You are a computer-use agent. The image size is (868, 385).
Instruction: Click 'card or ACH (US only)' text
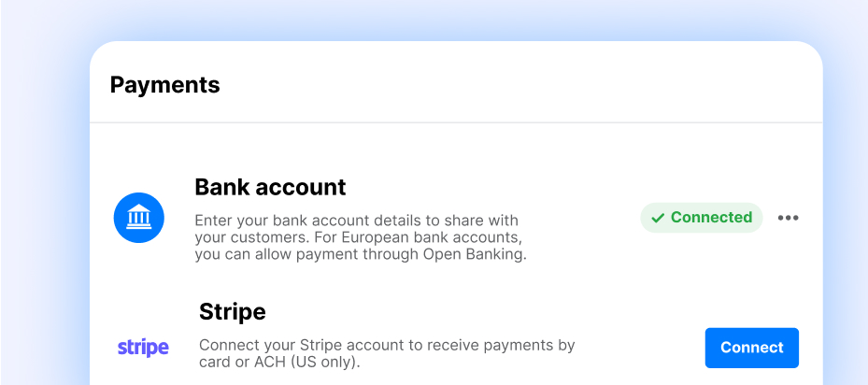pyautogui.click(x=279, y=362)
